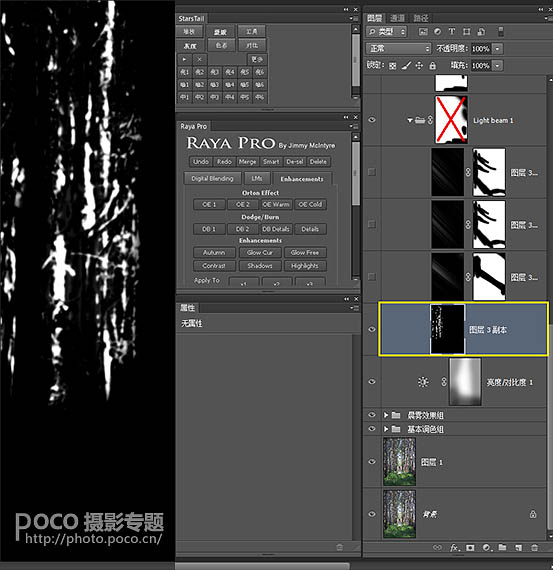
Task: Select the 亮度/对比度 1 mask thumbnail
Action: [x=465, y=382]
